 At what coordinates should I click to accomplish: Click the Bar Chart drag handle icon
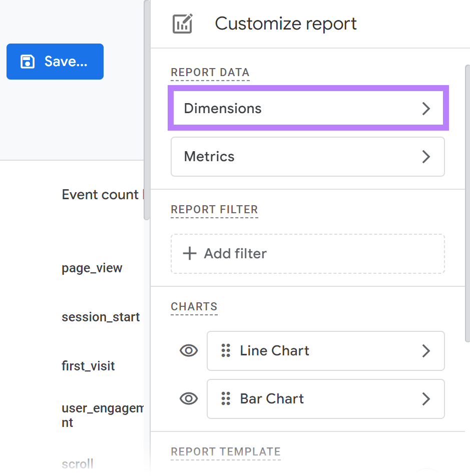pyautogui.click(x=224, y=399)
